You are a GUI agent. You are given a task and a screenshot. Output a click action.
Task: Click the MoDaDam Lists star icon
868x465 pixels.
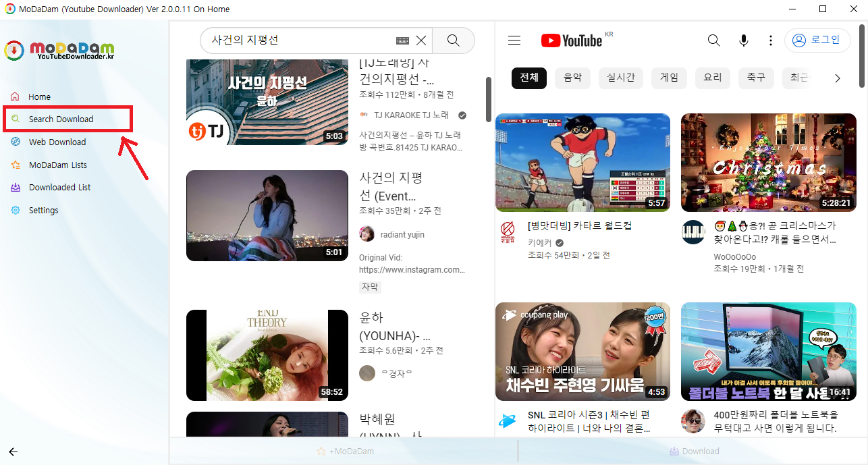(x=15, y=165)
